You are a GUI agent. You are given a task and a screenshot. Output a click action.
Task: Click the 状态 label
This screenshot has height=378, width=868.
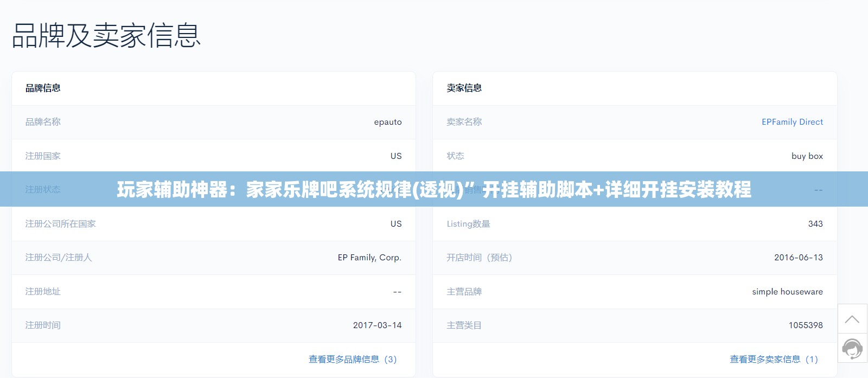point(455,156)
